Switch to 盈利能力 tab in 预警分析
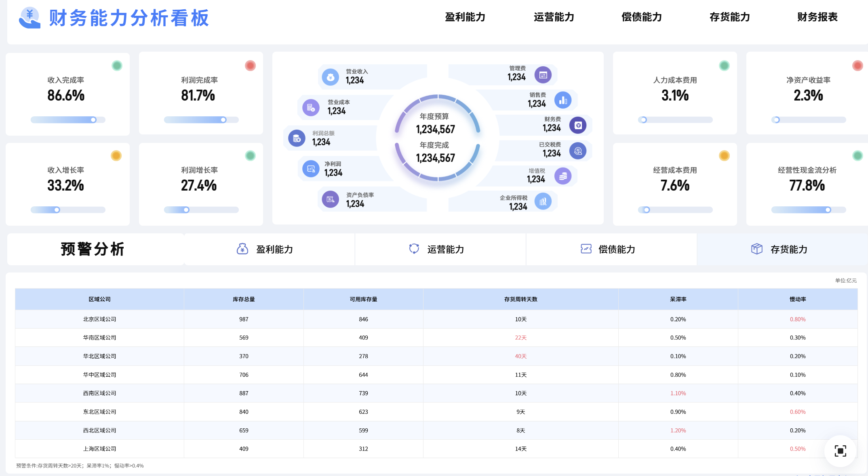Screen dimensions: 868x476 pyautogui.click(x=270, y=249)
